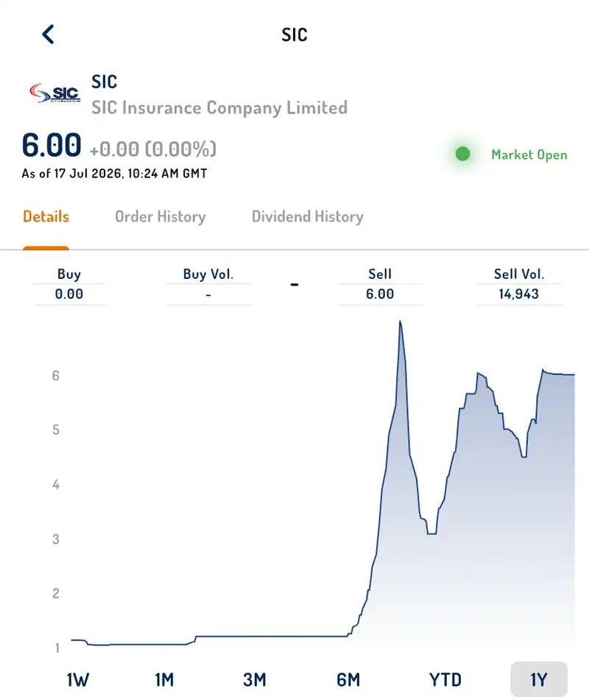This screenshot has height=700, width=589.
Task: Switch to the Order History tab
Action: [x=161, y=216]
